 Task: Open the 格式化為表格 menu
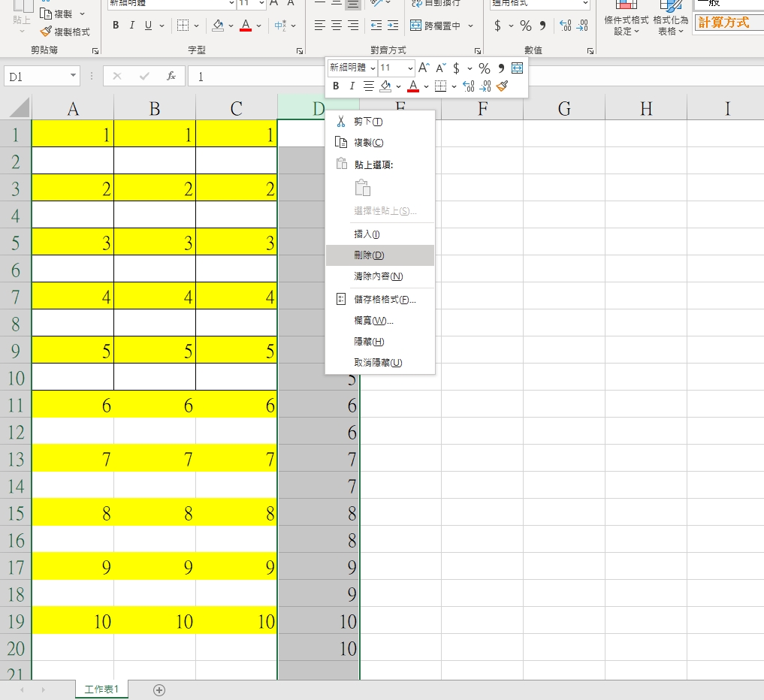[x=670, y=19]
